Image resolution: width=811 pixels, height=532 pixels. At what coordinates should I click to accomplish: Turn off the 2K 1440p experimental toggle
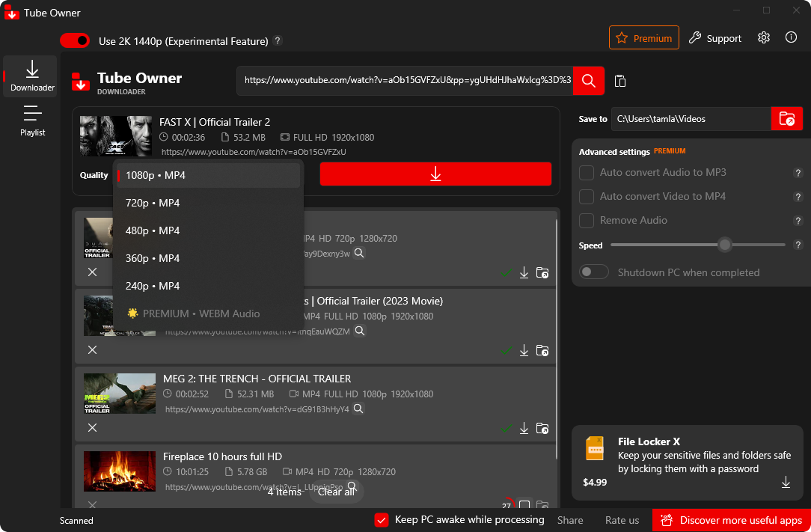pos(75,40)
